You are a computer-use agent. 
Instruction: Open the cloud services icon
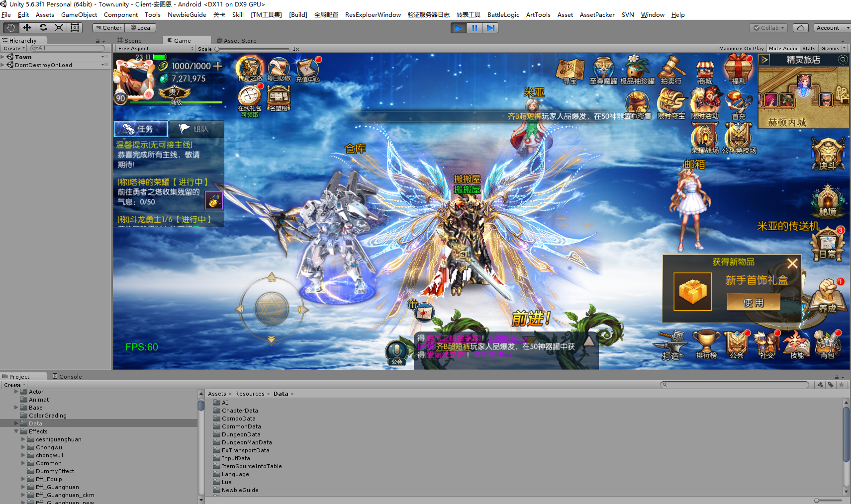click(x=801, y=28)
